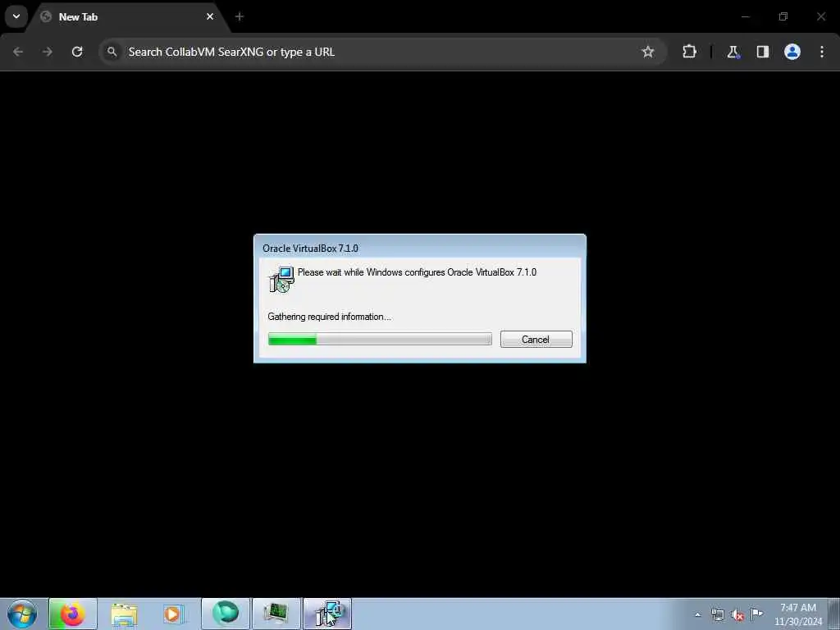This screenshot has width=840, height=630.
Task: Restore down the browser window
Action: (783, 16)
